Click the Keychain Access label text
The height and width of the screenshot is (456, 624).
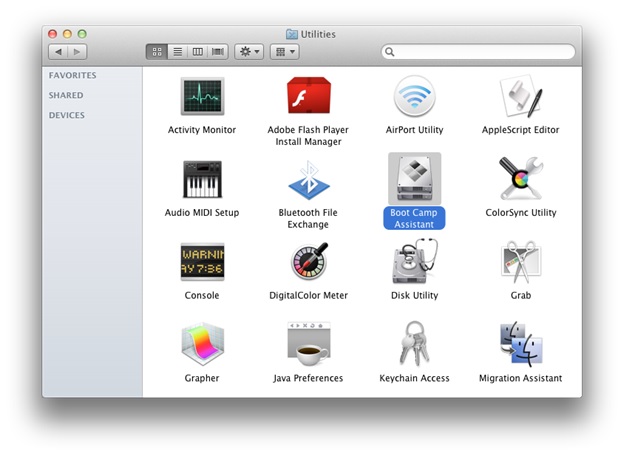click(x=414, y=378)
